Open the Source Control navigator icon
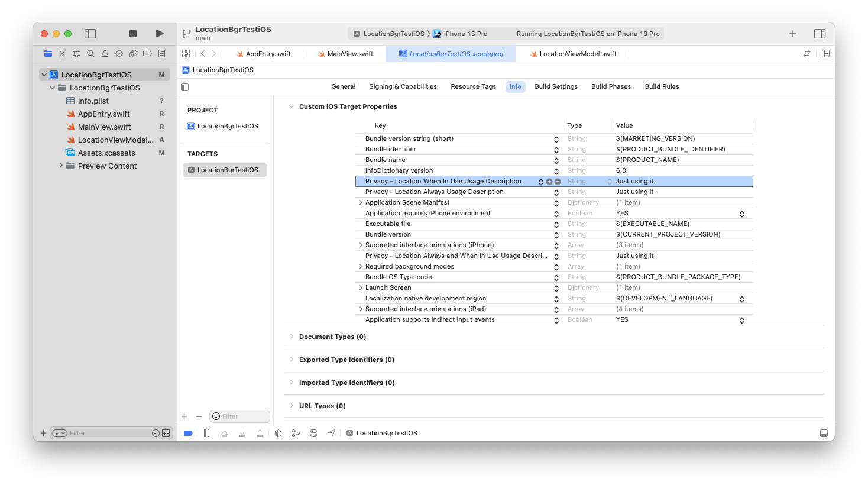868x485 pixels. coord(62,53)
